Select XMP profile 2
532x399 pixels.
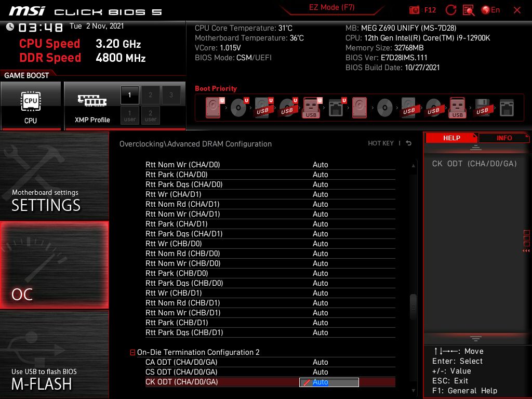point(150,95)
